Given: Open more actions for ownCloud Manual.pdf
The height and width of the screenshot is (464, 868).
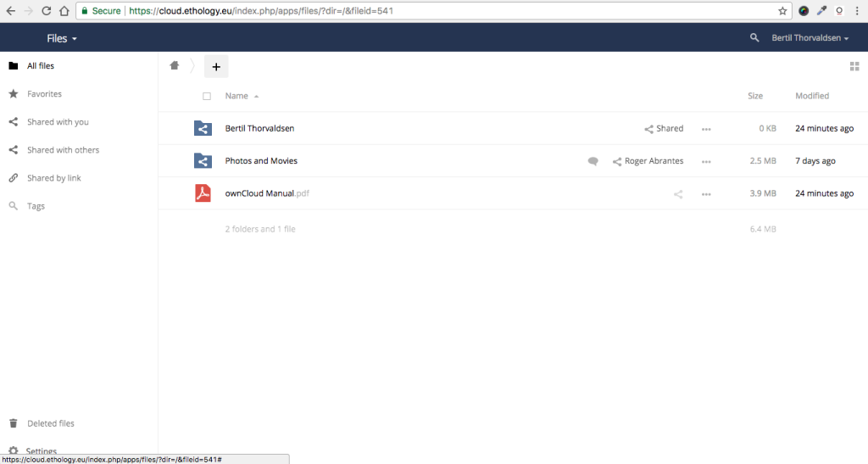Looking at the screenshot, I should [706, 194].
